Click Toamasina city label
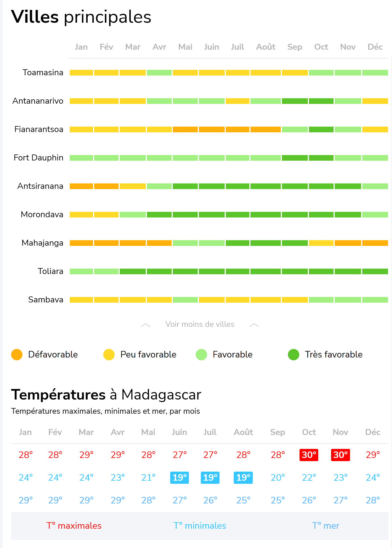 [43, 73]
